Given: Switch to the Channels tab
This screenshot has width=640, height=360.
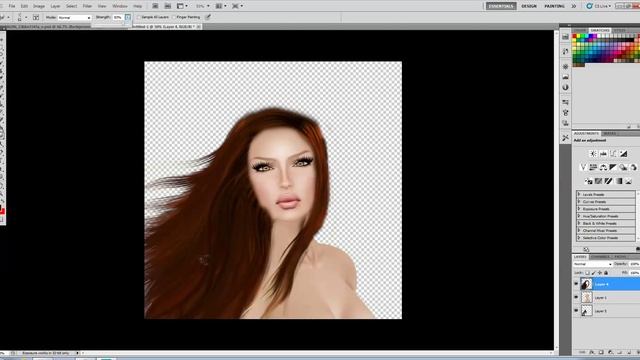Looking at the screenshot, I should click(x=599, y=257).
